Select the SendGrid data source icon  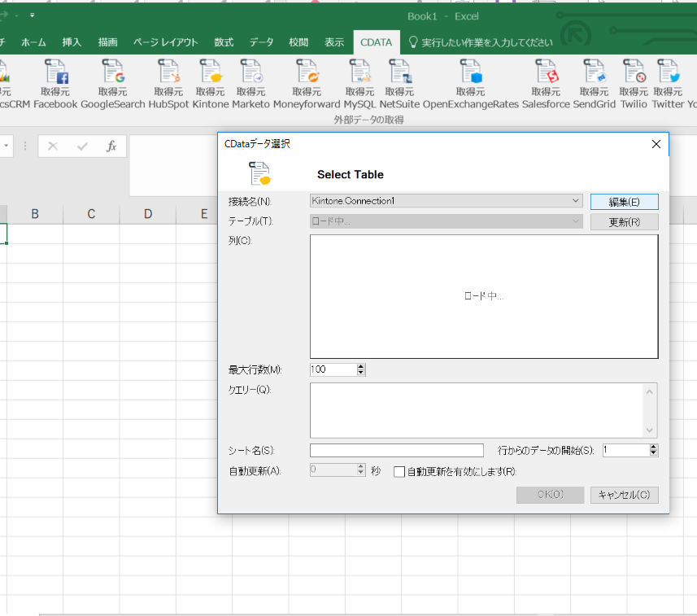pos(594,77)
